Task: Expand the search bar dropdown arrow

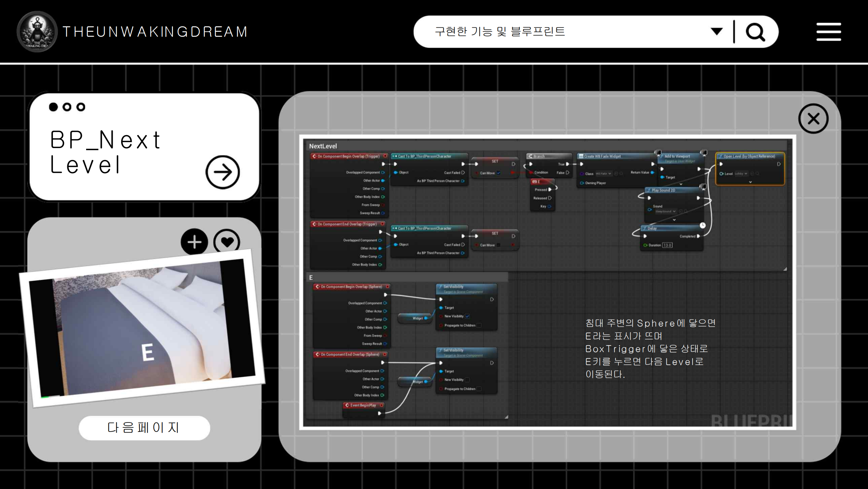Action: [x=716, y=32]
